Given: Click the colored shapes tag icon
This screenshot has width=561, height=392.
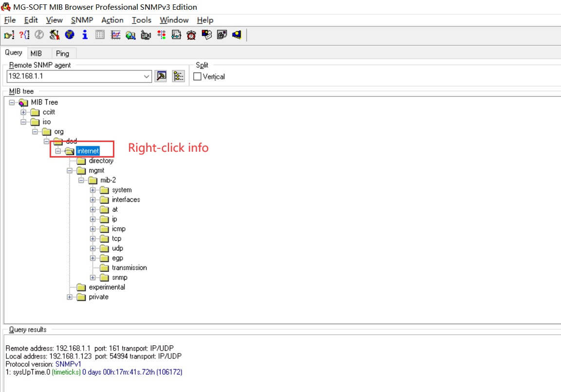Looking at the screenshot, I should [x=207, y=35].
